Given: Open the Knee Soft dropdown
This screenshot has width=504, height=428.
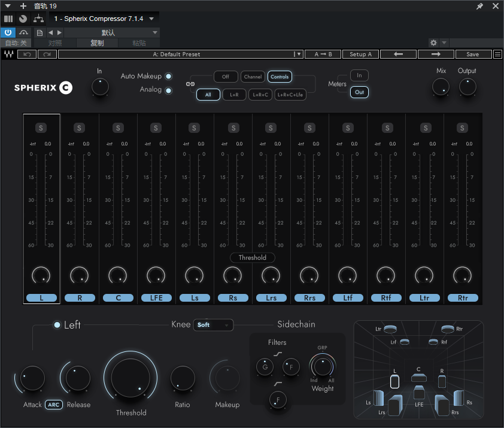Looking at the screenshot, I should click(214, 325).
